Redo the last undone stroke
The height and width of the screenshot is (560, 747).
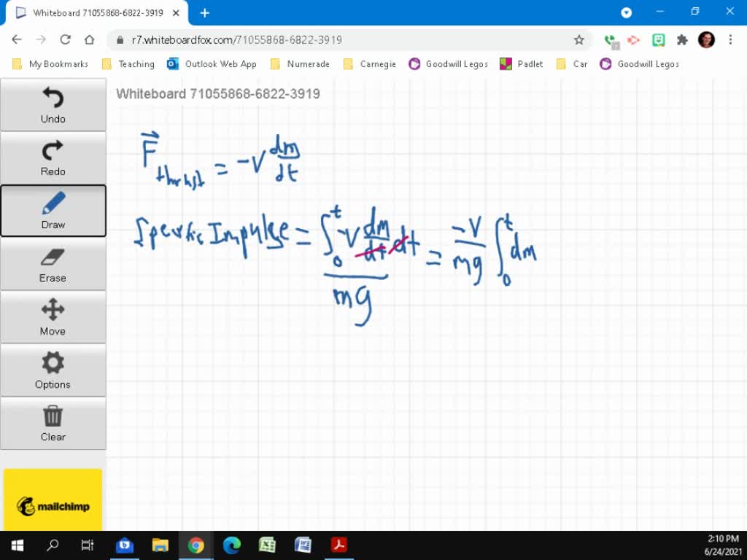53,157
